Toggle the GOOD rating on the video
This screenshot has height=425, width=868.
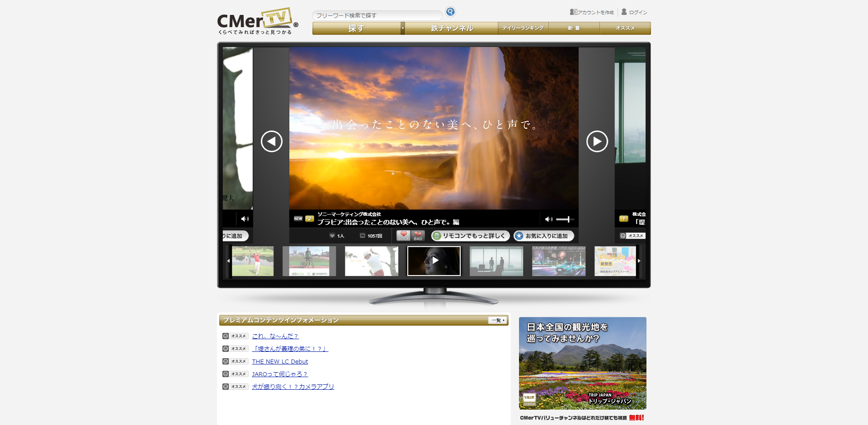coord(403,235)
